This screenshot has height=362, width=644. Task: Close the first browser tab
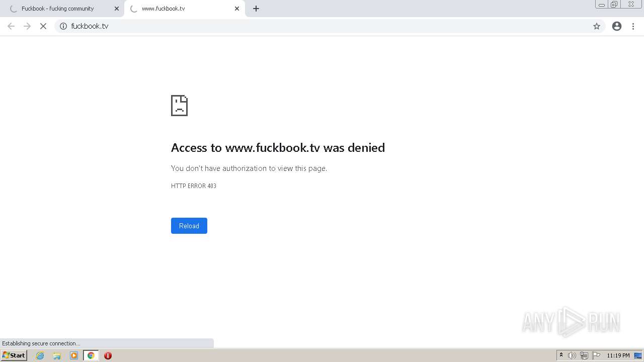pos(117,9)
